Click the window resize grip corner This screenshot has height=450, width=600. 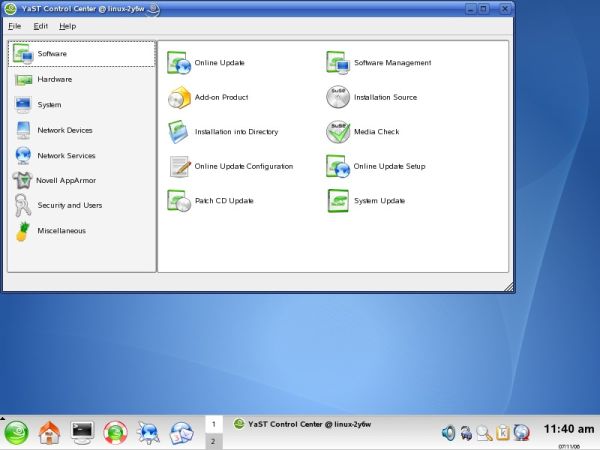tap(509, 287)
